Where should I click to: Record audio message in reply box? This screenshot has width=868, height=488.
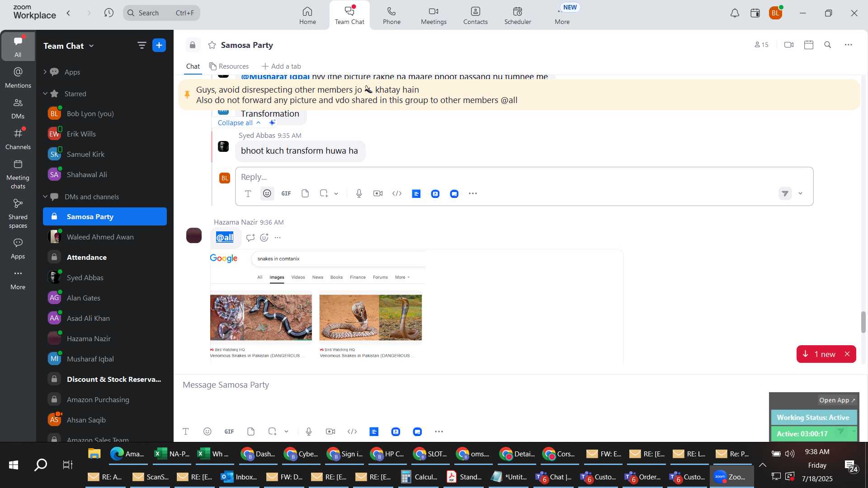coord(359,193)
